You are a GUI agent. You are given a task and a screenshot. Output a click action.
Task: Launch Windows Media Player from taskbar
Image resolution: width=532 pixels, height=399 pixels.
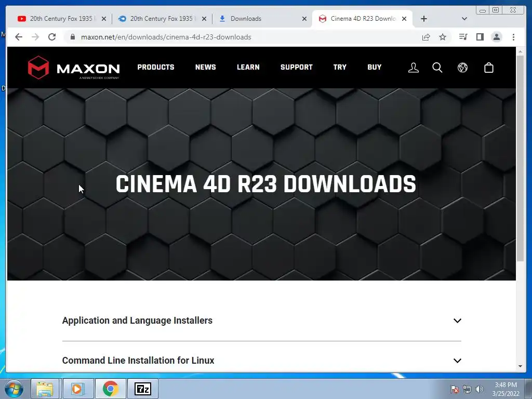[77, 389]
